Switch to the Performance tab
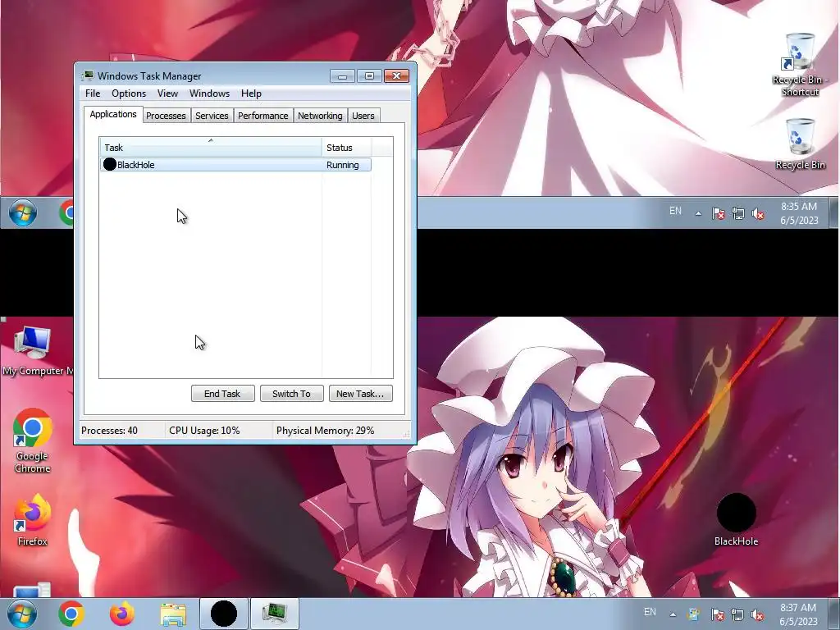 [x=263, y=116]
